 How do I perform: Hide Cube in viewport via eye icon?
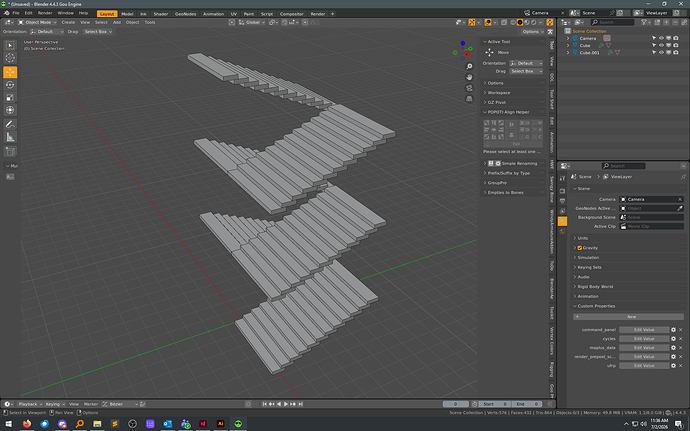(x=661, y=45)
